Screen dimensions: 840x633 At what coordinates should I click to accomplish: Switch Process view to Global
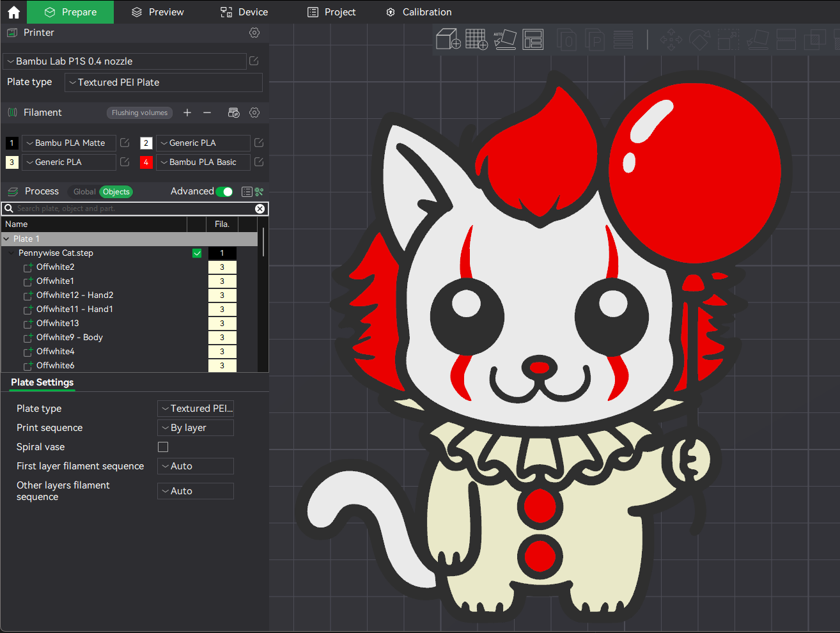click(x=84, y=192)
